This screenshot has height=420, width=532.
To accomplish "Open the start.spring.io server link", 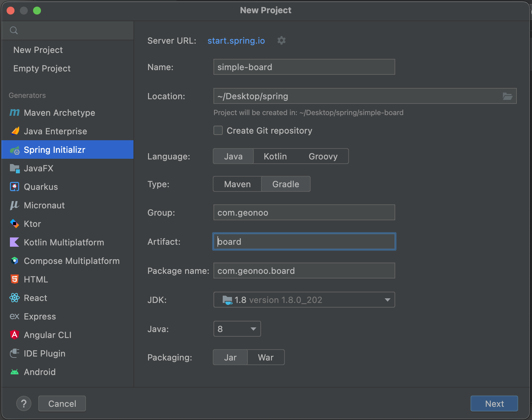I will click(x=236, y=41).
